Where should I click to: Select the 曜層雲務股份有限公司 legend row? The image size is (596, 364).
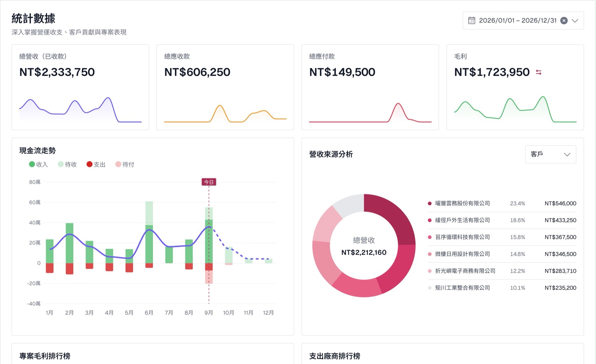click(x=502, y=203)
